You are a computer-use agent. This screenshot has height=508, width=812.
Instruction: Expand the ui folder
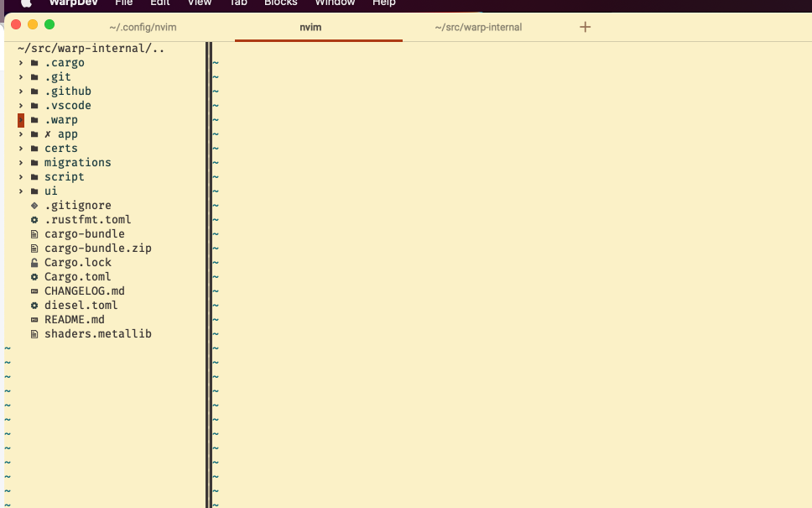pos(20,191)
